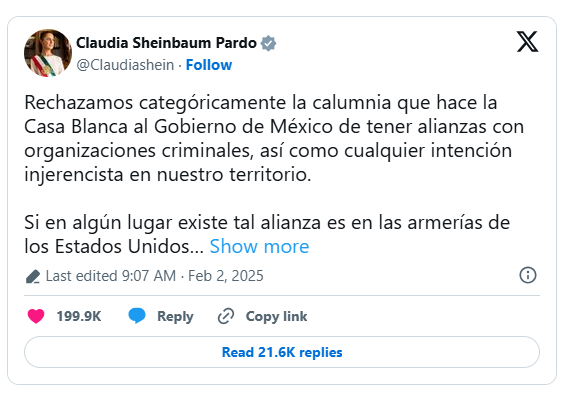Screen dimensions: 563x393
Task: Follow the @Claudiashein account
Action: tap(209, 65)
